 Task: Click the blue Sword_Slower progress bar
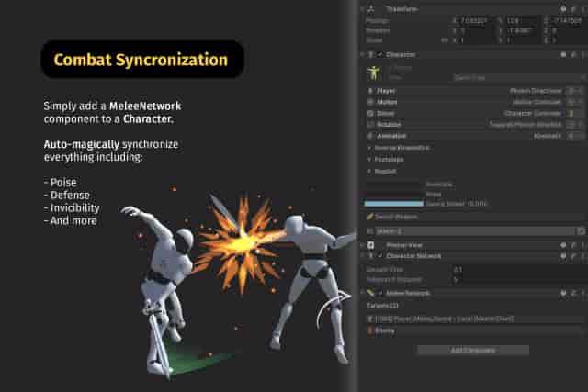tap(393, 203)
